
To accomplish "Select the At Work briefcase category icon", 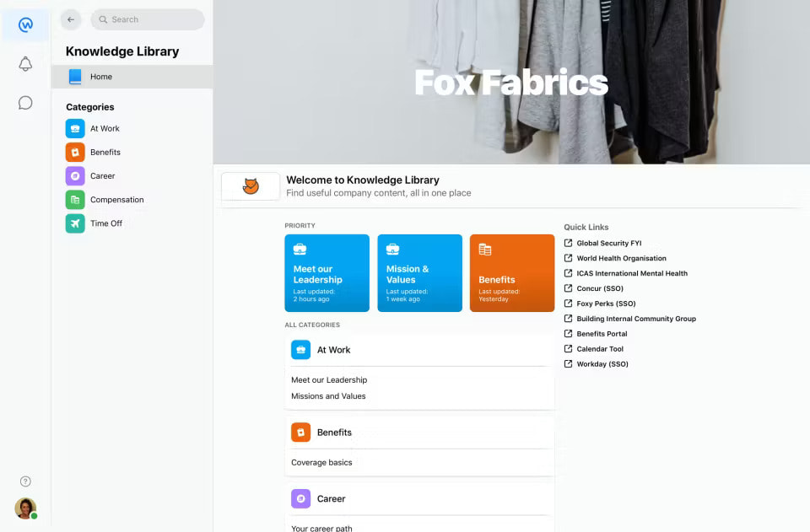I will click(x=74, y=128).
